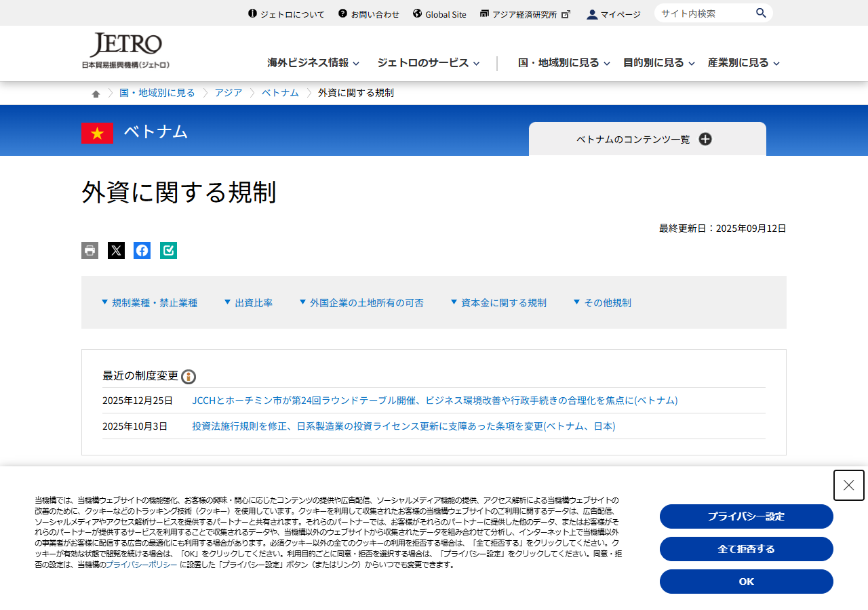868x610 pixels.
Task: Click プライバシー設定 button
Action: [747, 516]
